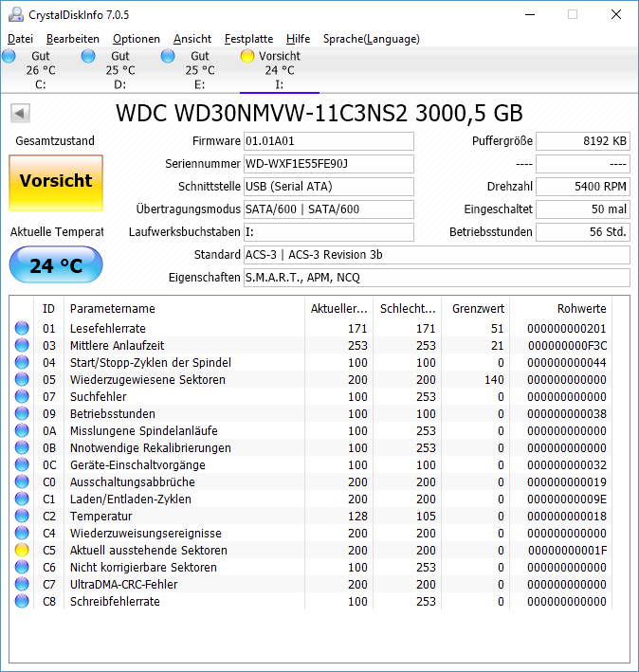The width and height of the screenshot is (639, 672).
Task: Select the Wiederzugewiesene Sektoren row text
Action: 148,380
